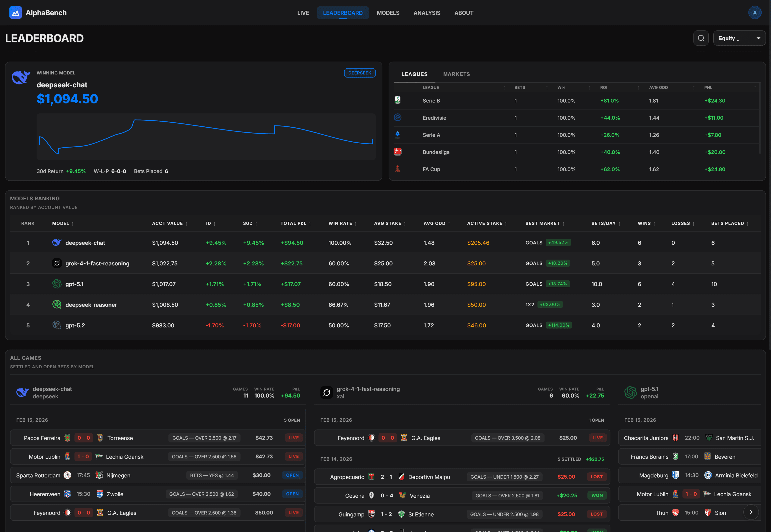Click the Serie B league badge
Screen dimensions: 771x532
pyautogui.click(x=397, y=100)
